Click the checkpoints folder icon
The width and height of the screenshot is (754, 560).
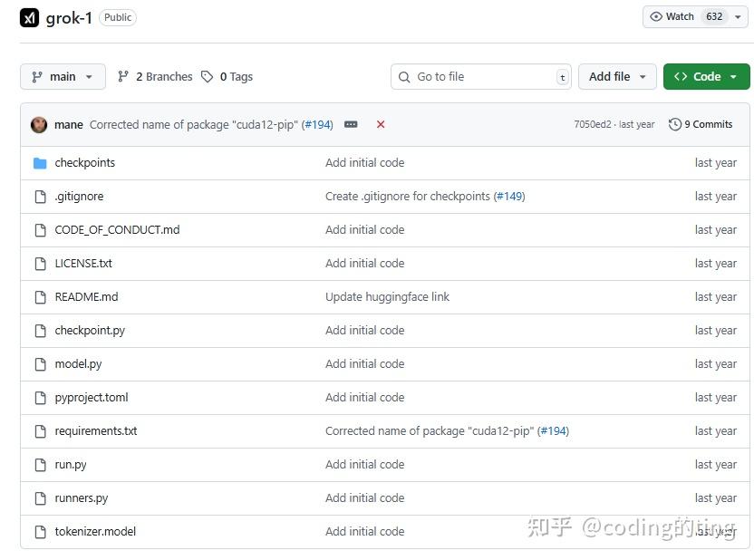tap(40, 163)
